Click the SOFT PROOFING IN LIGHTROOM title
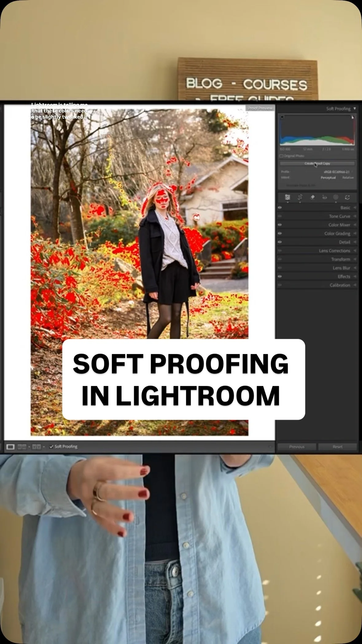This screenshot has width=362, height=644. [181, 379]
